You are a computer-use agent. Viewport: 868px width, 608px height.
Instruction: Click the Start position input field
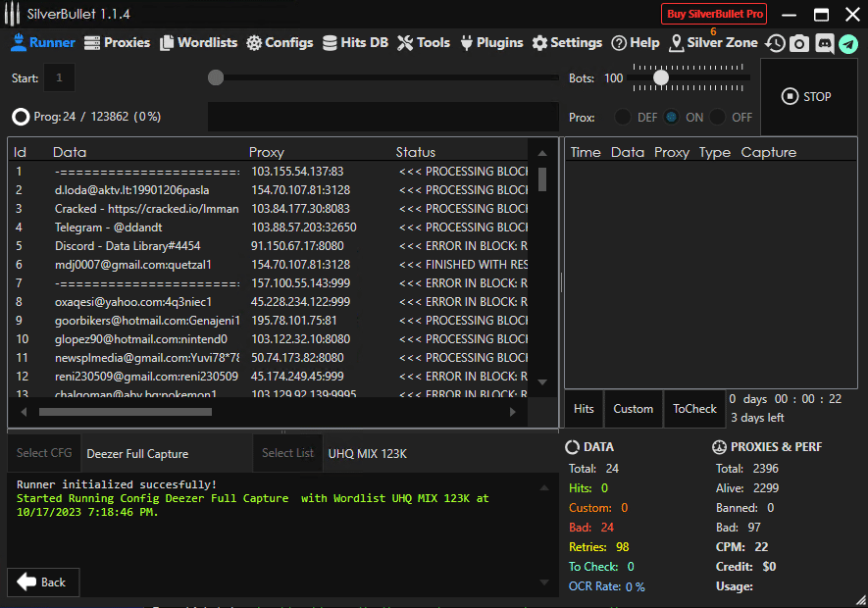coord(59,77)
